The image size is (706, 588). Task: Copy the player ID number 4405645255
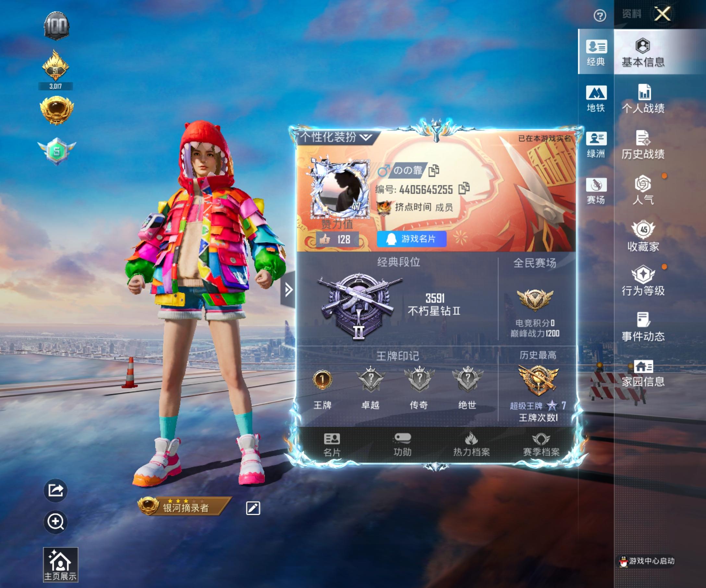(x=464, y=188)
